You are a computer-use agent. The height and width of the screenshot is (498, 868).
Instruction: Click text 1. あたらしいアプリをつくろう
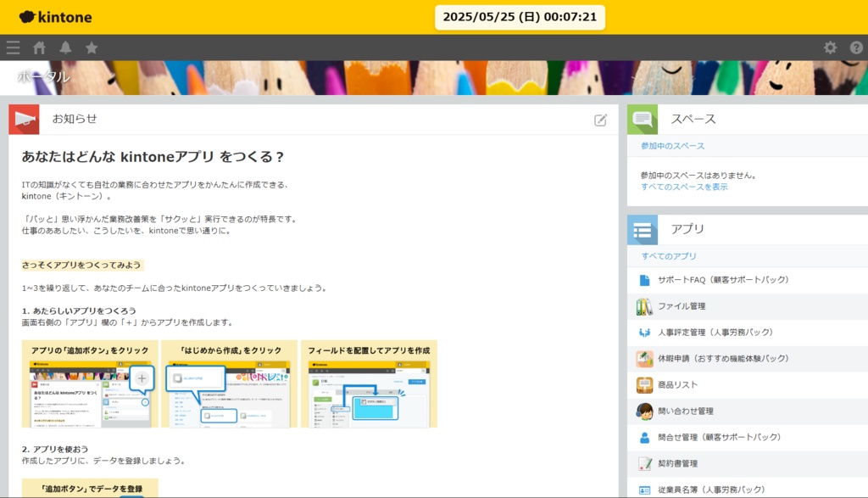click(x=79, y=311)
